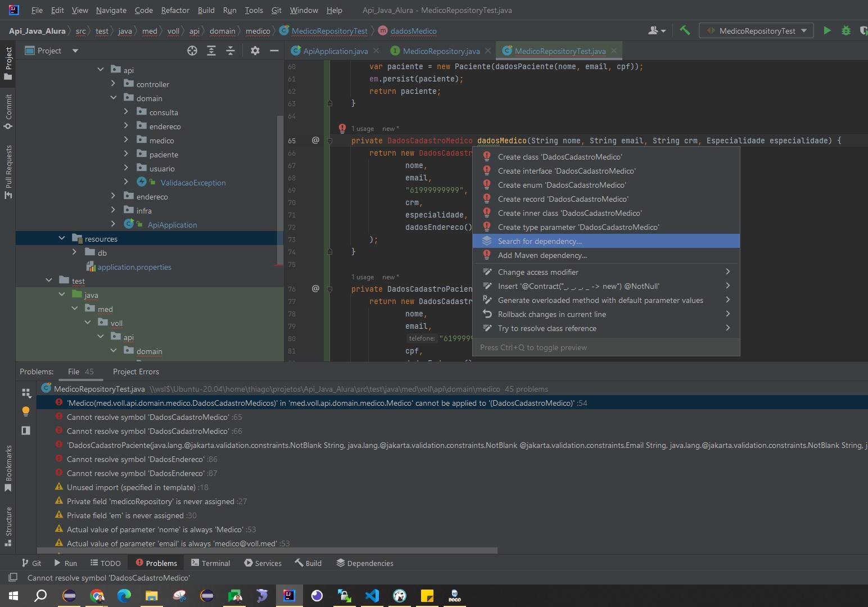
Task: Open the Services tool window button
Action: click(x=263, y=563)
